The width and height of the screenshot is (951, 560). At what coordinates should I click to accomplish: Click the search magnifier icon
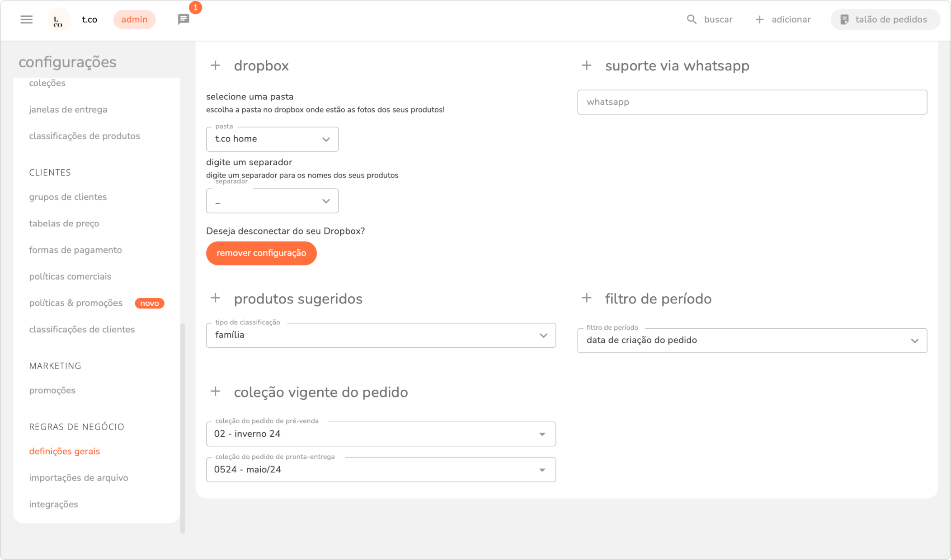click(692, 19)
